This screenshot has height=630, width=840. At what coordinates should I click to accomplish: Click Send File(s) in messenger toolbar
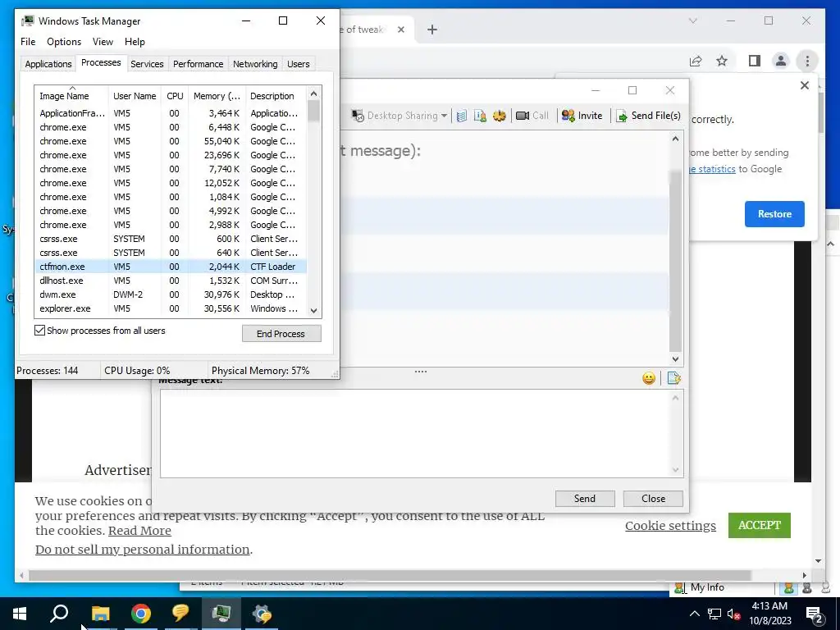pos(648,116)
